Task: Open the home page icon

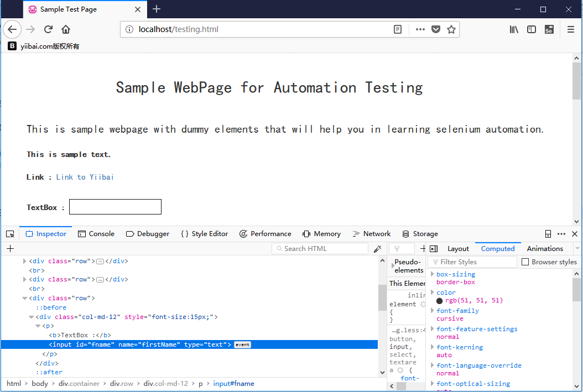Action: click(66, 29)
